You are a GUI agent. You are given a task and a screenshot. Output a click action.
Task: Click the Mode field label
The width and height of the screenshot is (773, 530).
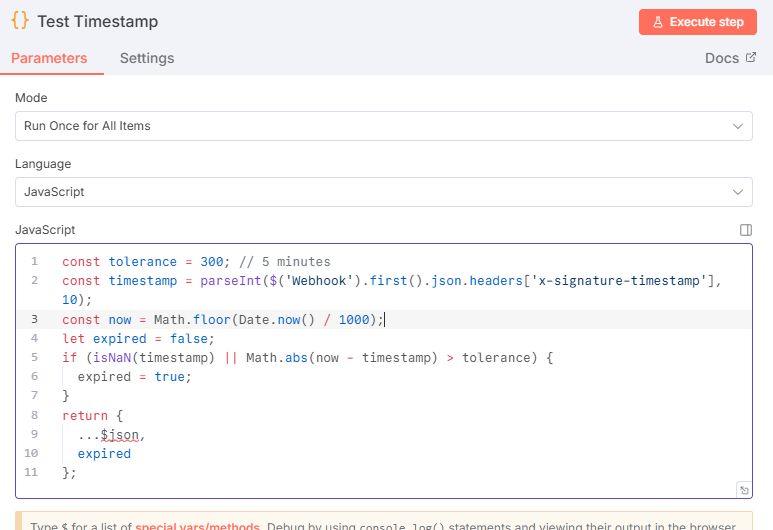tap(31, 98)
